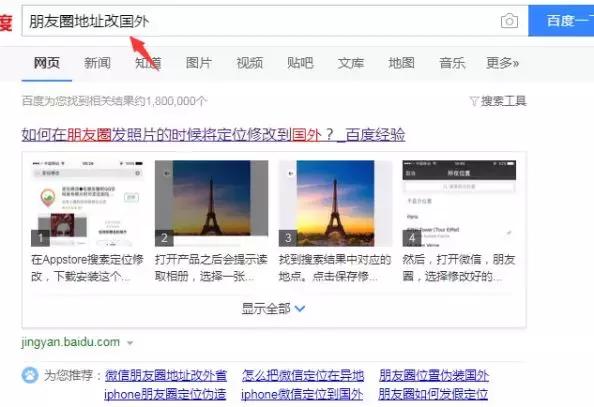Open suggestion iphone微信定位到国外
This screenshot has width=594, height=407.
(302, 394)
